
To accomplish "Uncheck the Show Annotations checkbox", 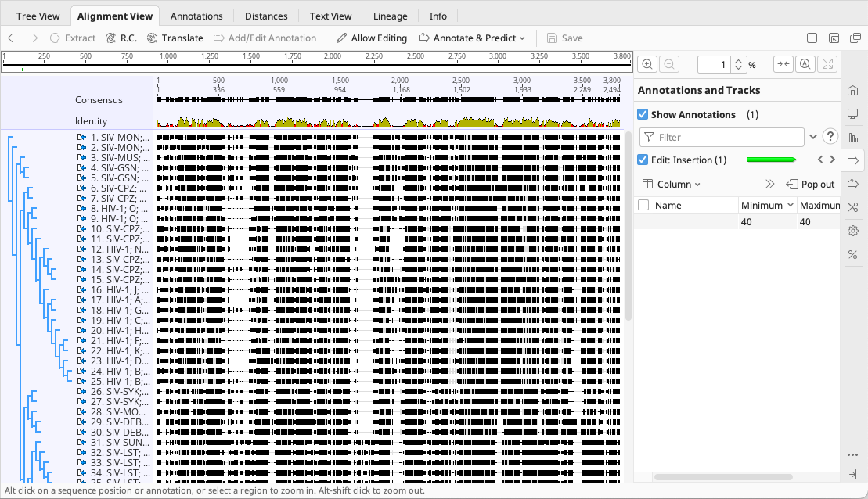I will tap(643, 114).
